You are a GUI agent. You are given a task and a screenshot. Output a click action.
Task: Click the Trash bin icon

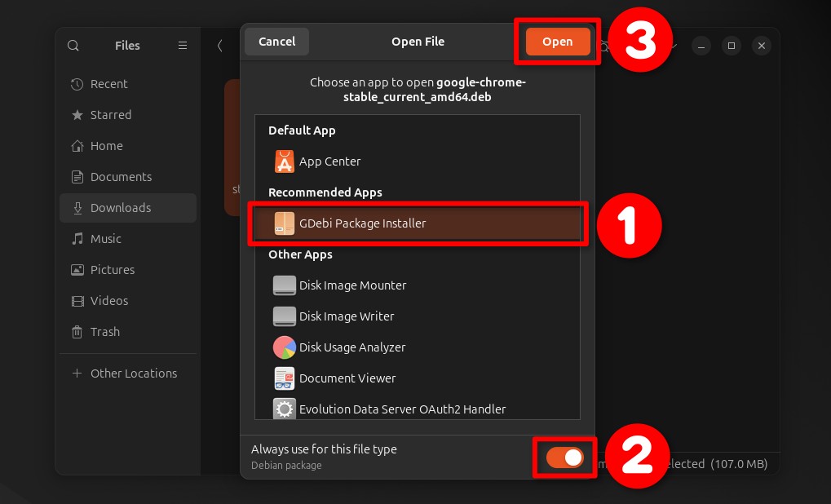pyautogui.click(x=77, y=332)
